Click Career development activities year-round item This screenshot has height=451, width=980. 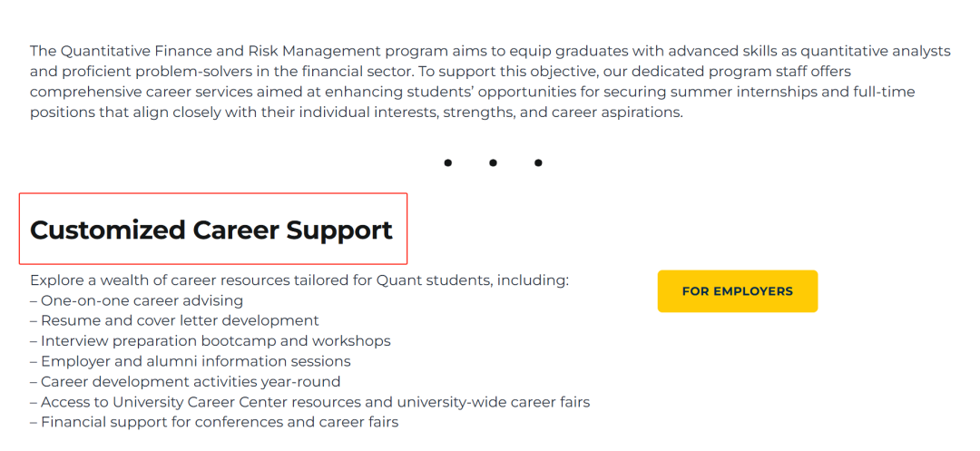[191, 382]
